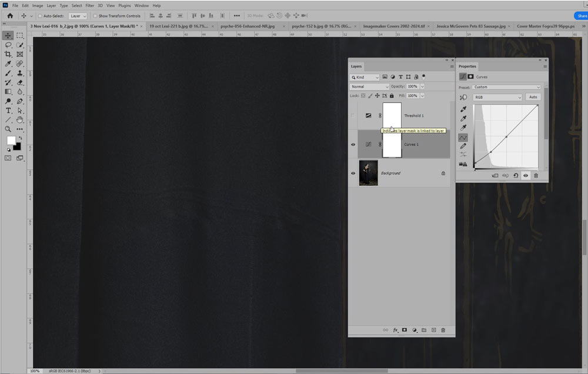Image resolution: width=588 pixels, height=374 pixels.
Task: Toggle adjustment layer visibility in Properties
Action: (x=526, y=176)
